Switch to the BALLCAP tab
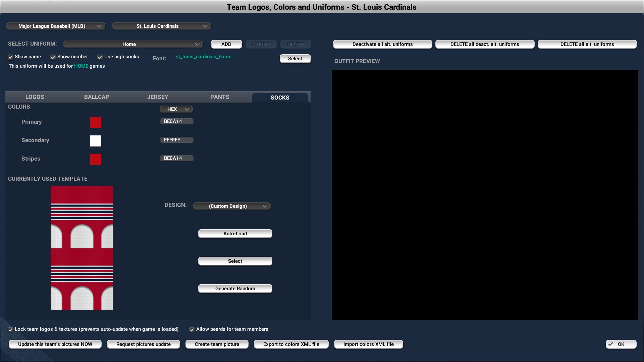 click(97, 97)
